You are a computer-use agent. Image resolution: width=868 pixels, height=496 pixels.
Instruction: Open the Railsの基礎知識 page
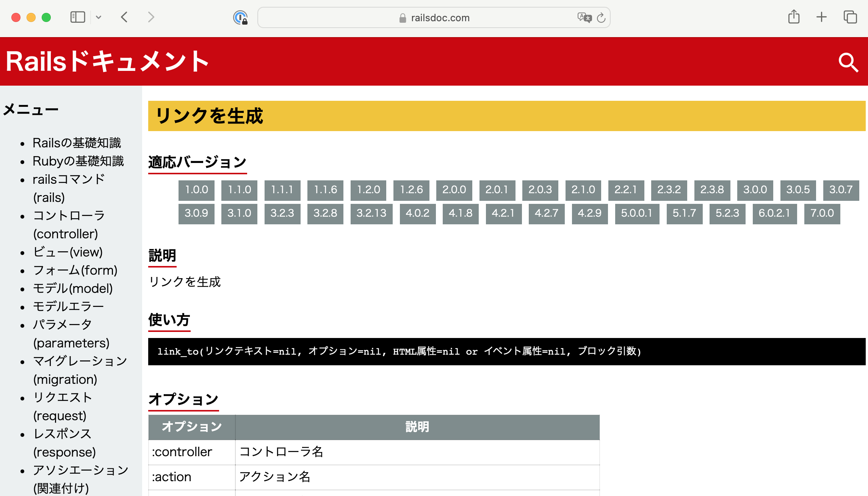[77, 143]
